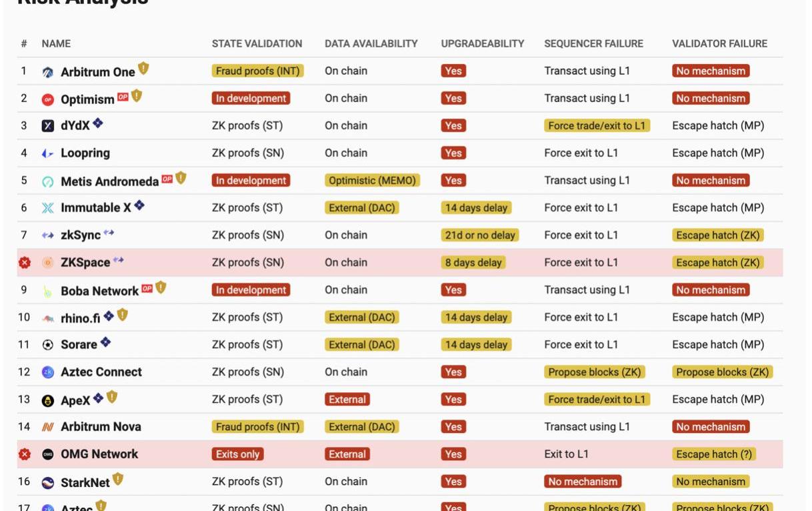Click the Validator Failure column header
Image resolution: width=812 pixels, height=511 pixels.
pos(719,43)
